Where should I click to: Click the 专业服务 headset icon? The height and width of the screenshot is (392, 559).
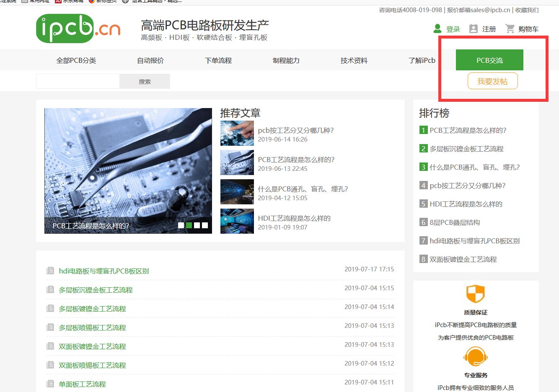(475, 356)
